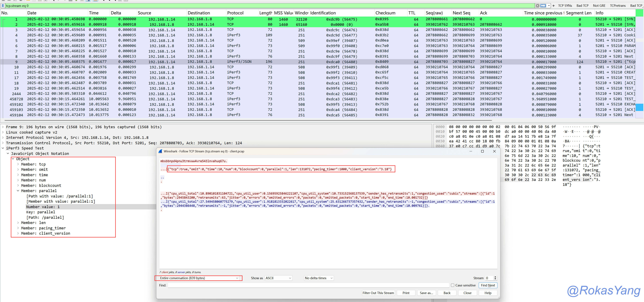Image resolution: width=644 pixels, height=302 pixels.
Task: Enable the Case sensitive checkbox
Action: 453,285
